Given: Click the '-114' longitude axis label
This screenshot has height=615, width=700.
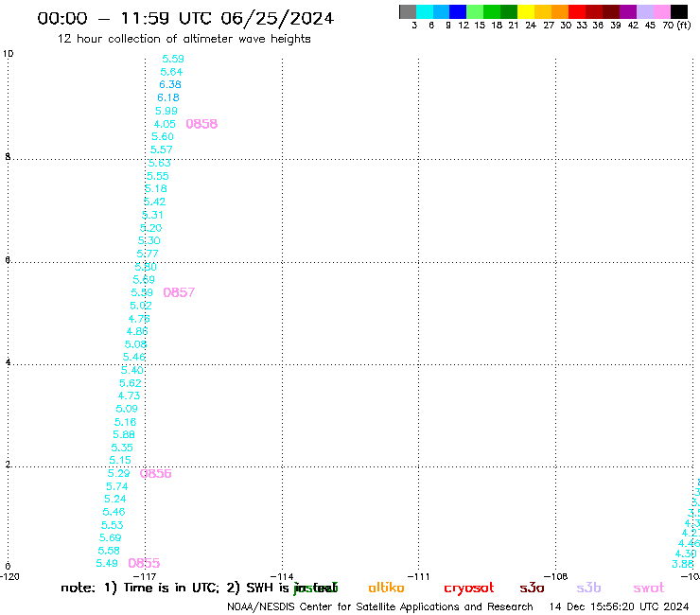Looking at the screenshot, I should [x=282, y=576].
